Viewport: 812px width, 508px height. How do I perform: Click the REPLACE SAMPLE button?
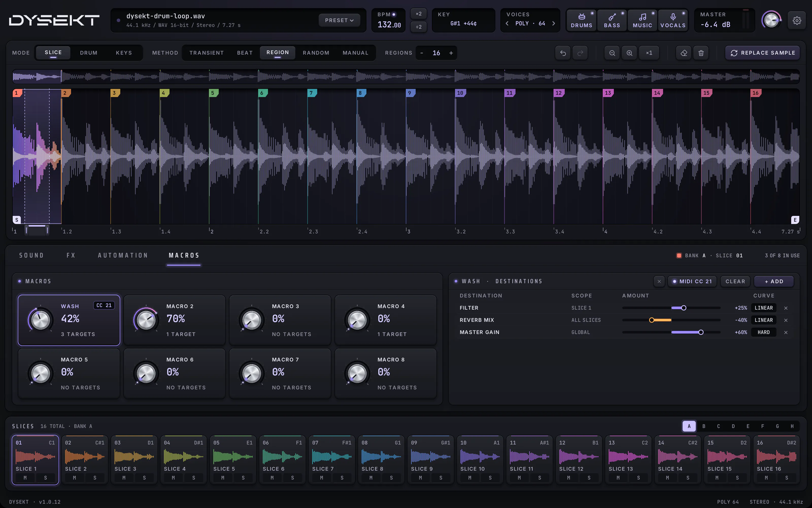tap(762, 53)
